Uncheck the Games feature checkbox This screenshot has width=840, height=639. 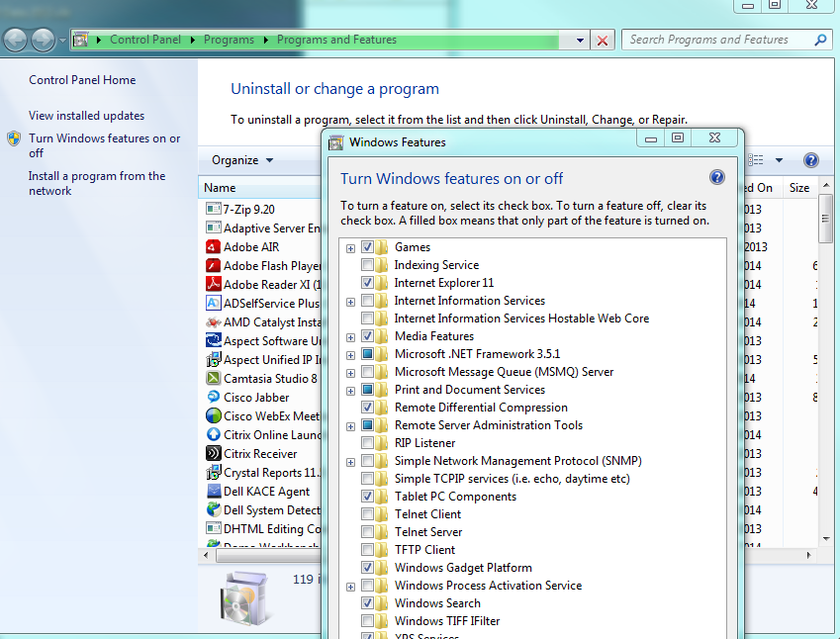pos(367,247)
